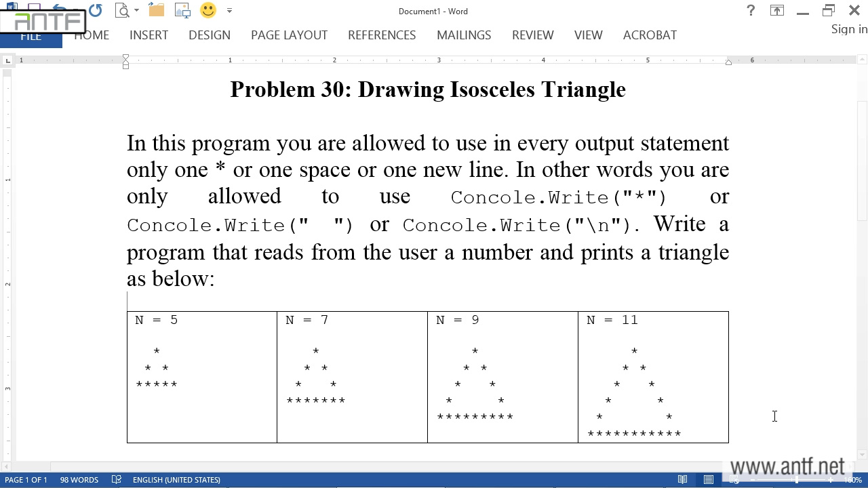Click the Redo/Repeat arrow in Quick Access
The height and width of the screenshot is (488, 868).
[x=95, y=10]
